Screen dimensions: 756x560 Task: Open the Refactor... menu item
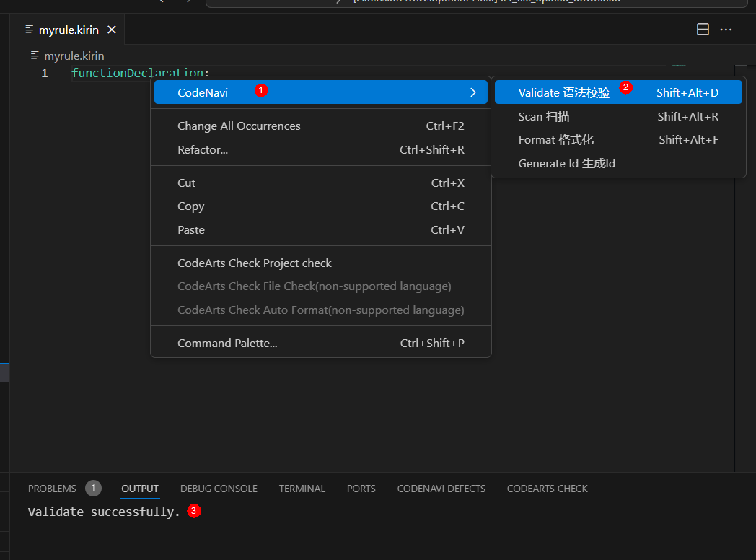click(x=203, y=150)
